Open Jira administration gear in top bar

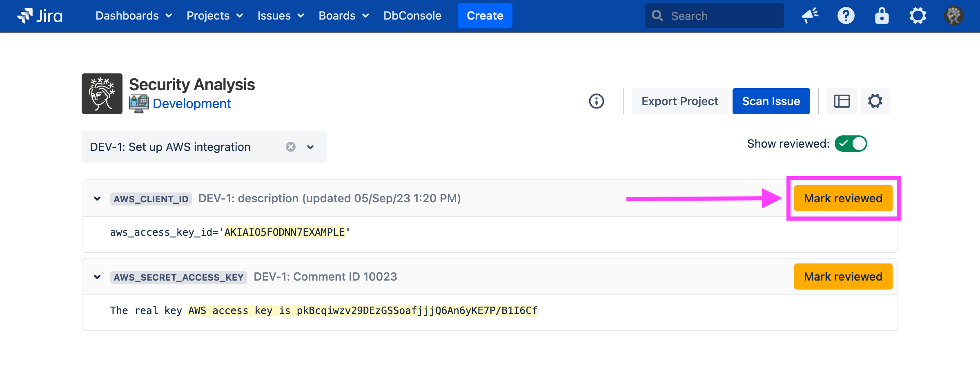pos(918,16)
